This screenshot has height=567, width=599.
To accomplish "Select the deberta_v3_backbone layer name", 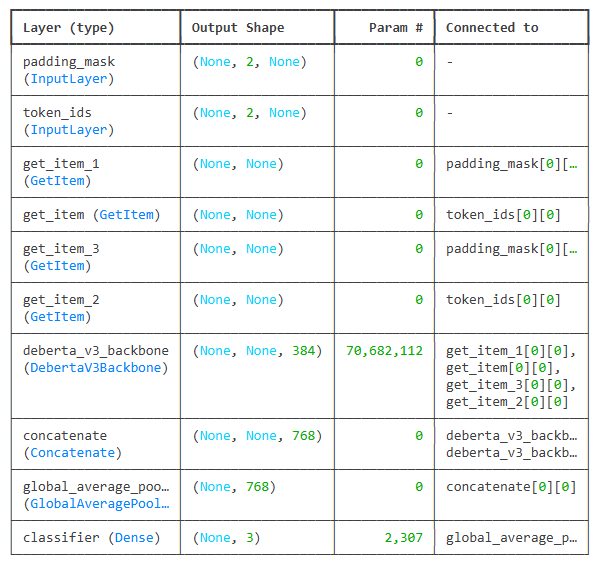I will click(x=96, y=351).
